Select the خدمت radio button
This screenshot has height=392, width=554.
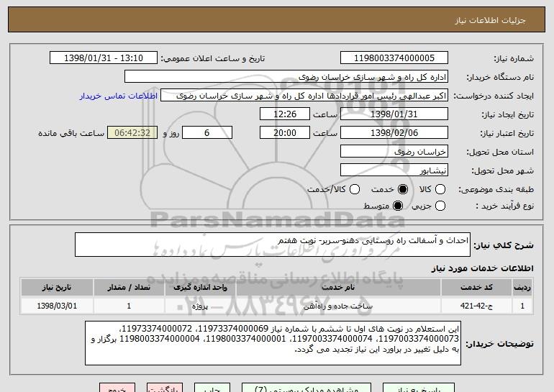[402, 189]
